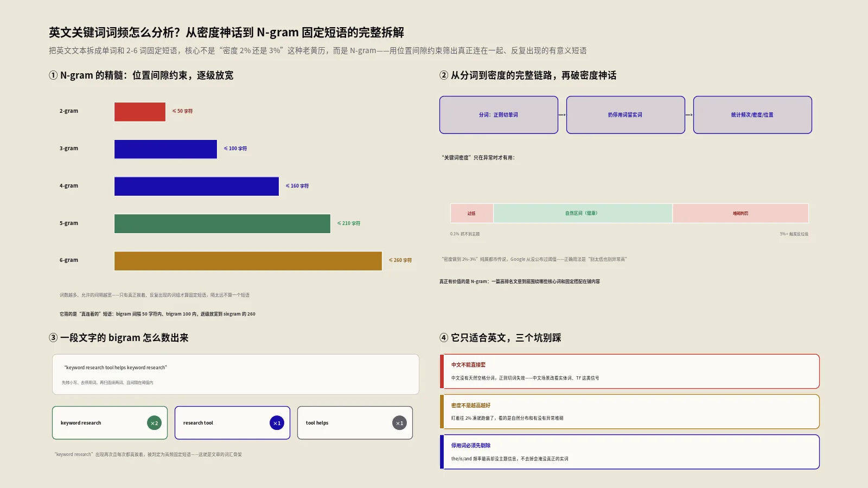868x488 pixels.
Task: Click the quote 'keyword research tool helps keyword research'
Action: coord(116,368)
